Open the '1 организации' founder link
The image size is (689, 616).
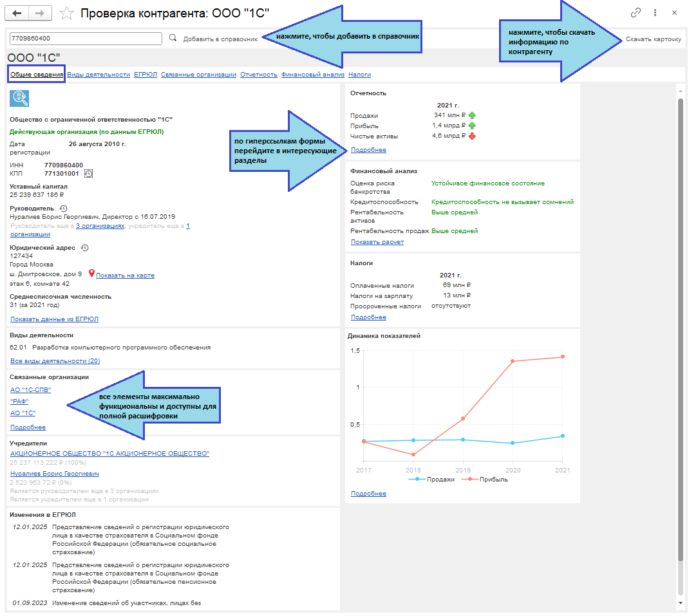click(30, 234)
